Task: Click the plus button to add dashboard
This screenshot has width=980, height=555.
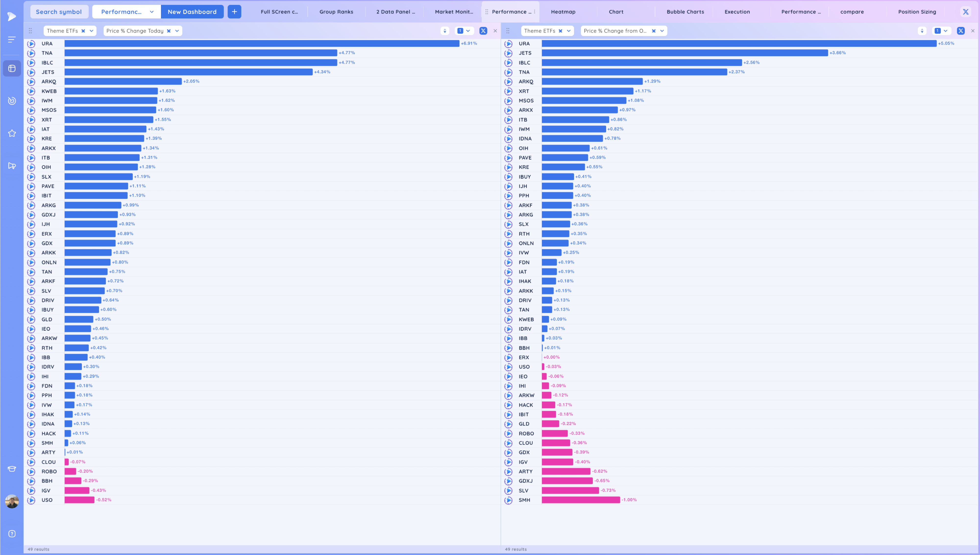Action: point(234,12)
